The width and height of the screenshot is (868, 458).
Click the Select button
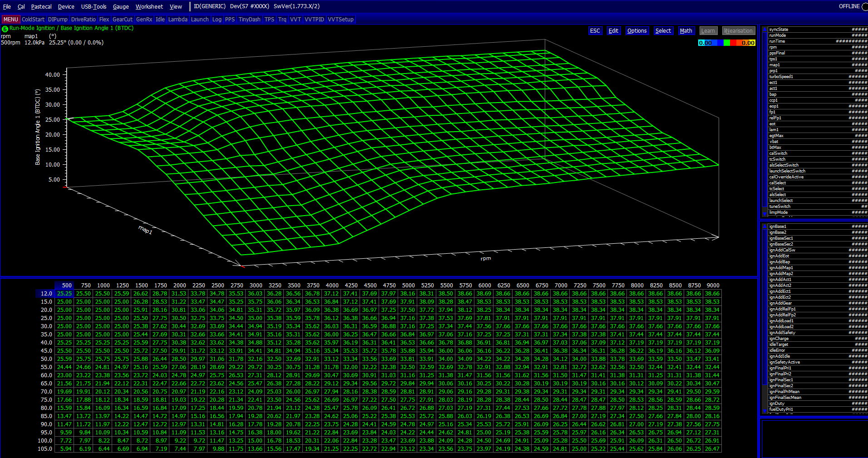point(663,31)
